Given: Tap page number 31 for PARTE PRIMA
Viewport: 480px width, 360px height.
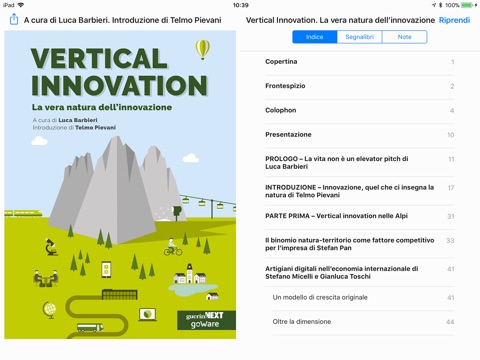Looking at the screenshot, I should [x=451, y=216].
